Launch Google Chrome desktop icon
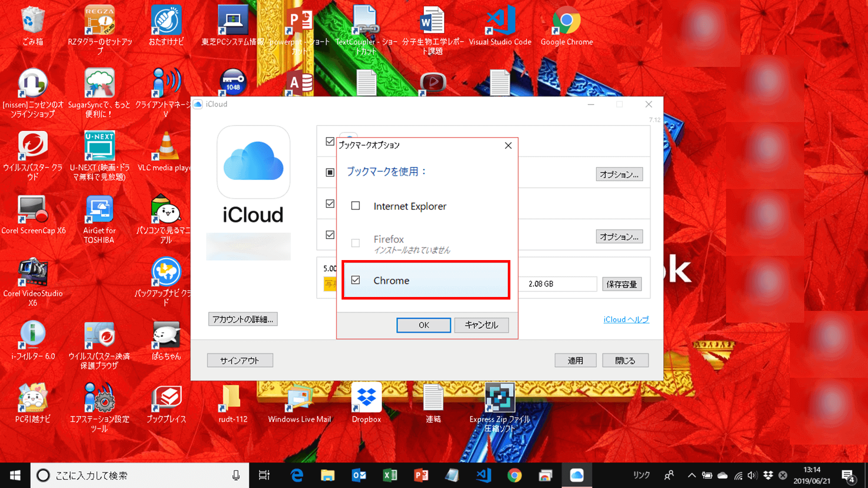Screen dimensions: 868x488 tap(566, 26)
